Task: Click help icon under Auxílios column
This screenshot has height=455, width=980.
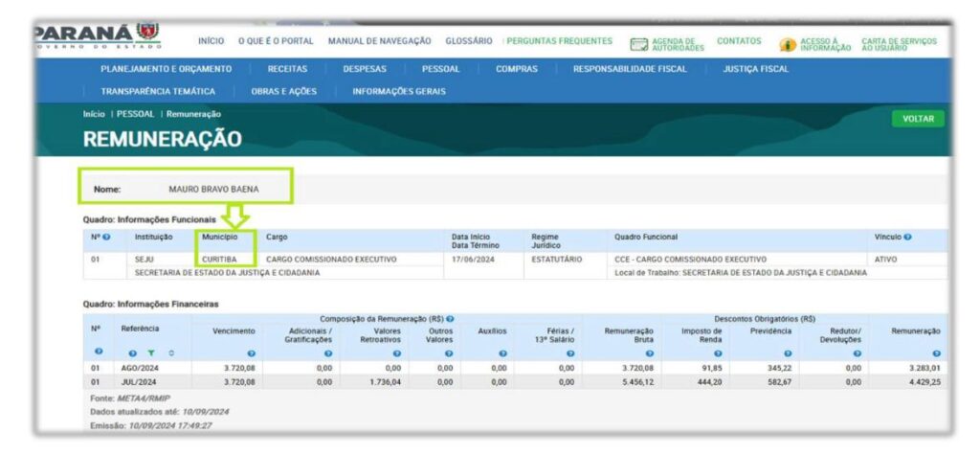Action: pos(503,353)
